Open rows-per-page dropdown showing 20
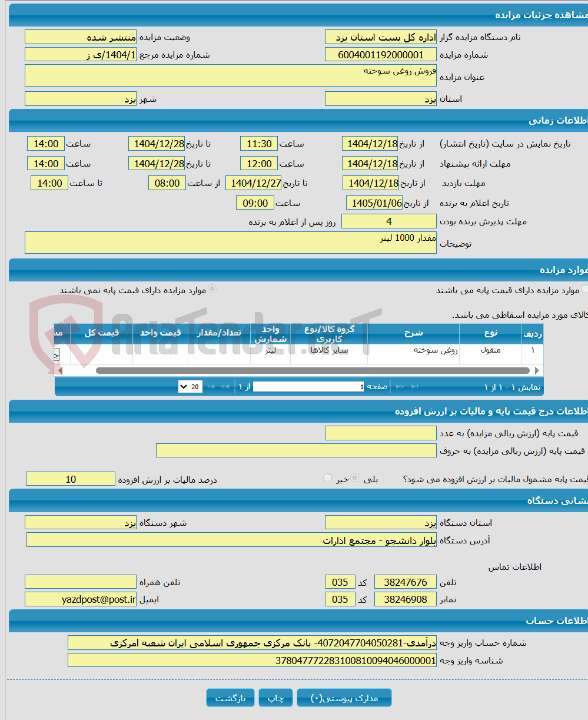This screenshot has width=588, height=720. (190, 387)
